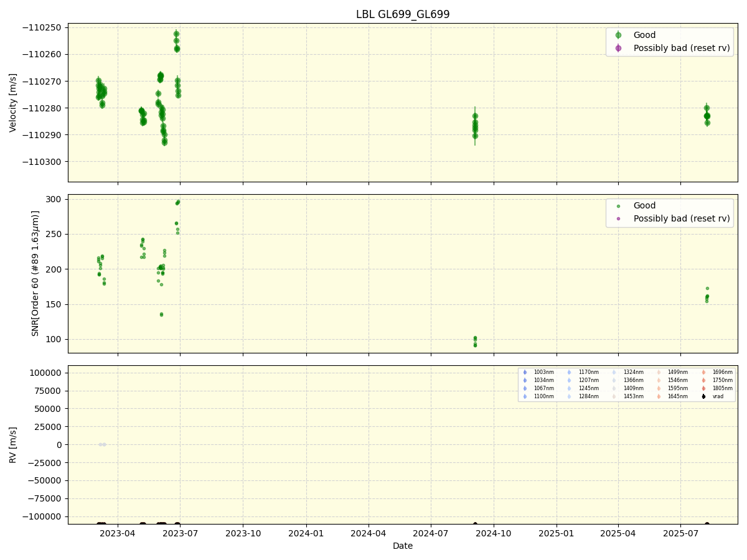Click the 2024-01 date tick label
The height and width of the screenshot is (560, 747).
click(306, 533)
